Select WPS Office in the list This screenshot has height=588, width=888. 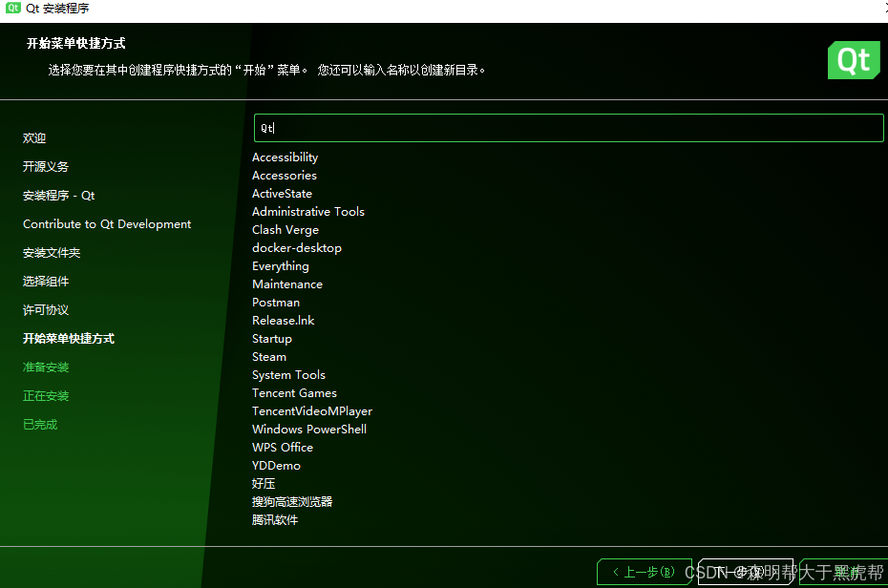click(x=283, y=447)
